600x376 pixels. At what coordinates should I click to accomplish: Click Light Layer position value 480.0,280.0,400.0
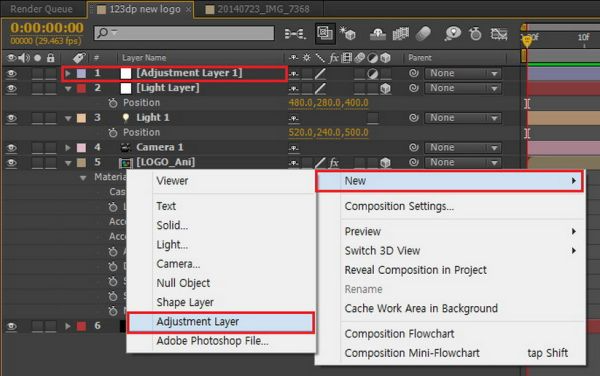[328, 103]
